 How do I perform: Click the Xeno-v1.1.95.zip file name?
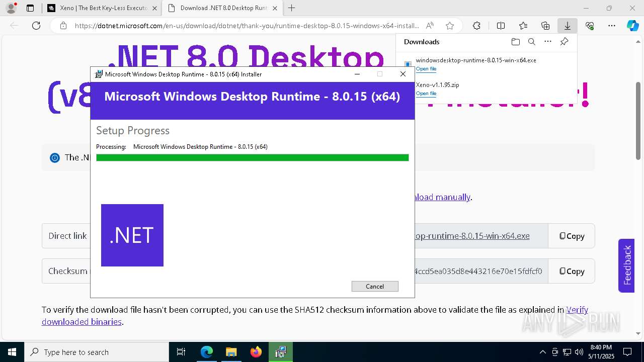click(x=437, y=85)
